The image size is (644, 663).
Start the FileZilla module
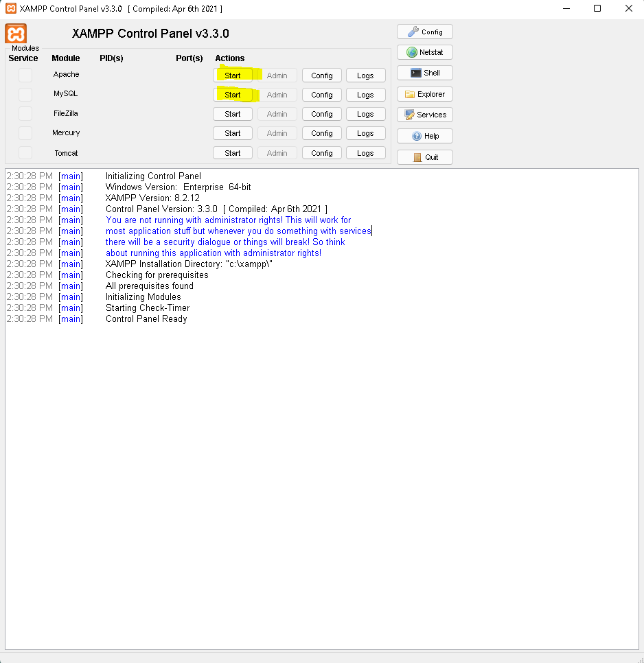[x=233, y=114]
